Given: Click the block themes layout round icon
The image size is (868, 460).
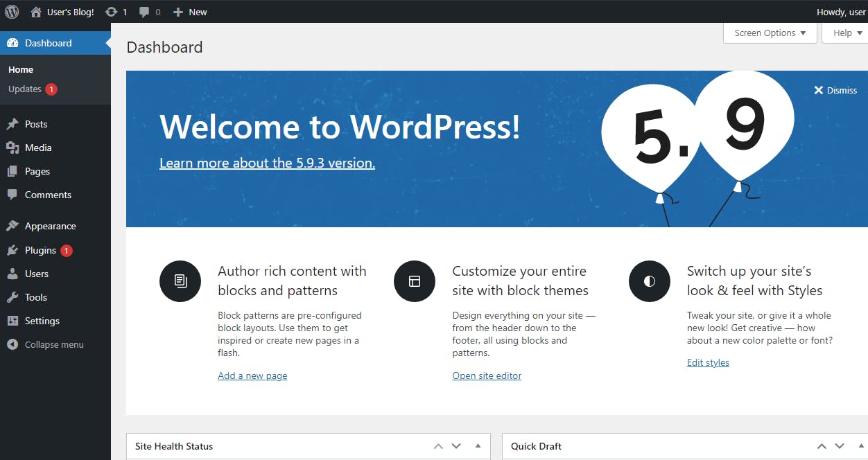Looking at the screenshot, I should click(x=415, y=281).
